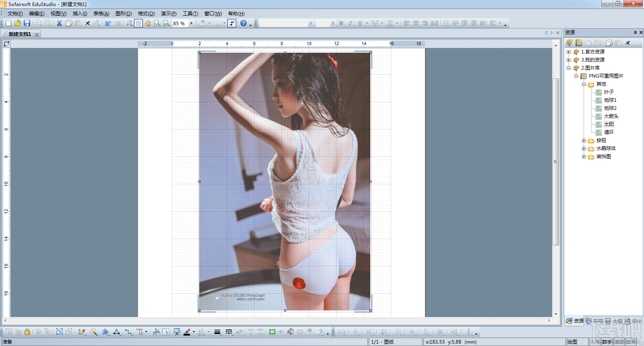644x346 pixels.
Task: Open the 帮助(H) menu
Action: pyautogui.click(x=236, y=14)
